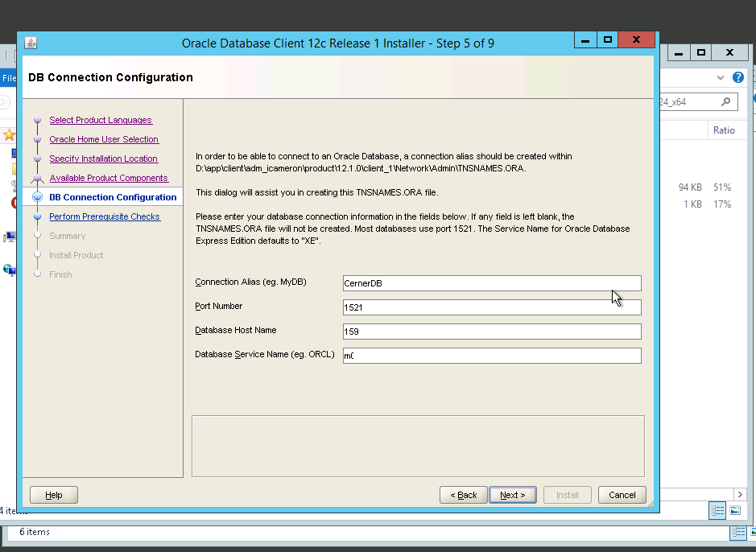Sort by the Ratio column header
Image resolution: width=756 pixels, height=552 pixels.
[723, 130]
